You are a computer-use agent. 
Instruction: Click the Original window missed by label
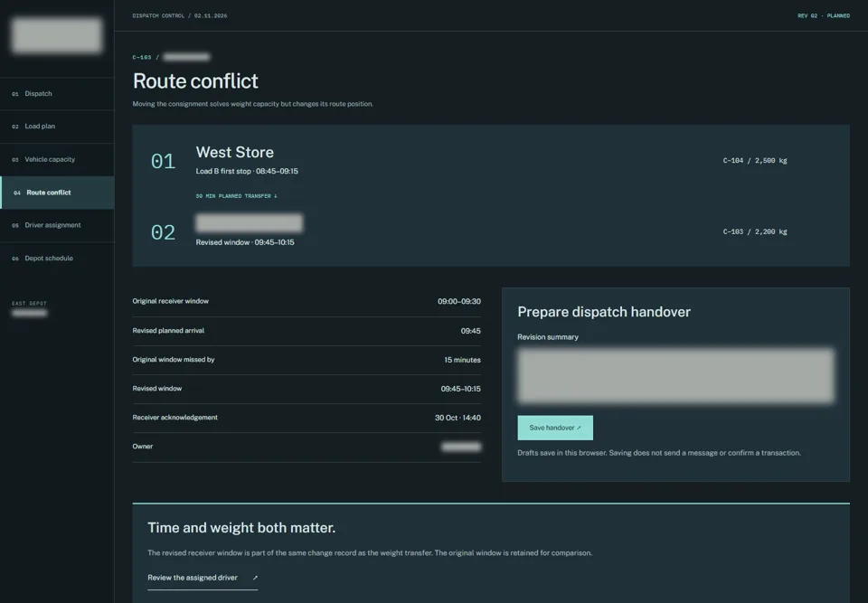click(x=174, y=360)
